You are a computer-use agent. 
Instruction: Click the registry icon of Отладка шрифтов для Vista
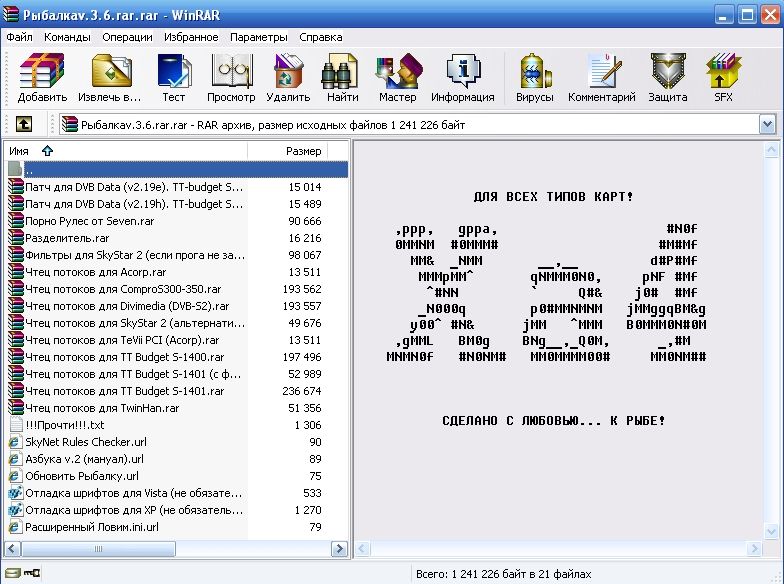[16, 492]
